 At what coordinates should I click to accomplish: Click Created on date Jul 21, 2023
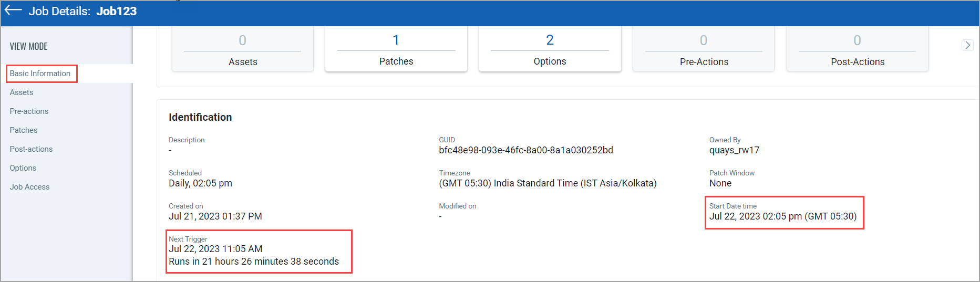tap(215, 216)
